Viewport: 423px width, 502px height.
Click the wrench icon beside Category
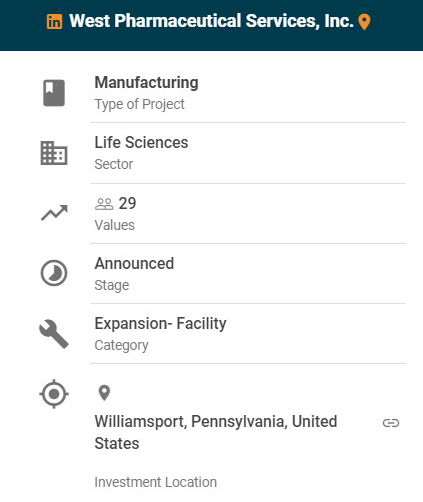tap(54, 334)
